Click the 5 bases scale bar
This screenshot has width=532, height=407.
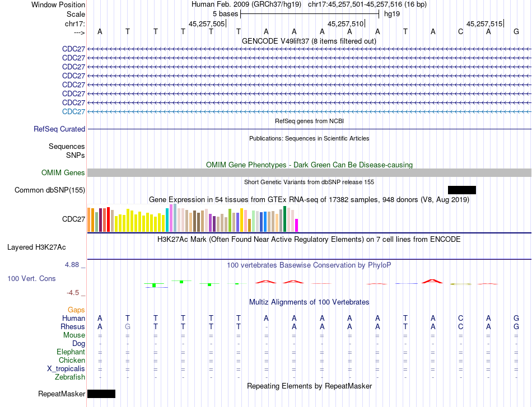click(310, 14)
